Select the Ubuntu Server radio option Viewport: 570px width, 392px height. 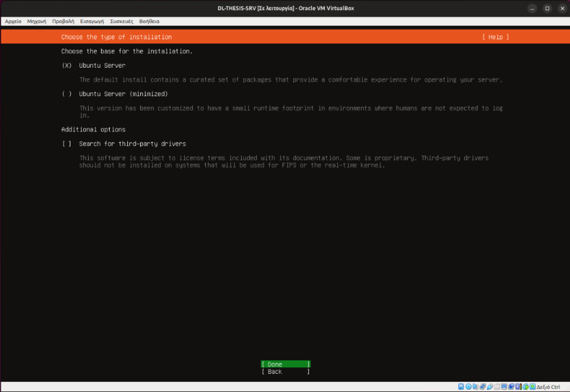[67, 65]
